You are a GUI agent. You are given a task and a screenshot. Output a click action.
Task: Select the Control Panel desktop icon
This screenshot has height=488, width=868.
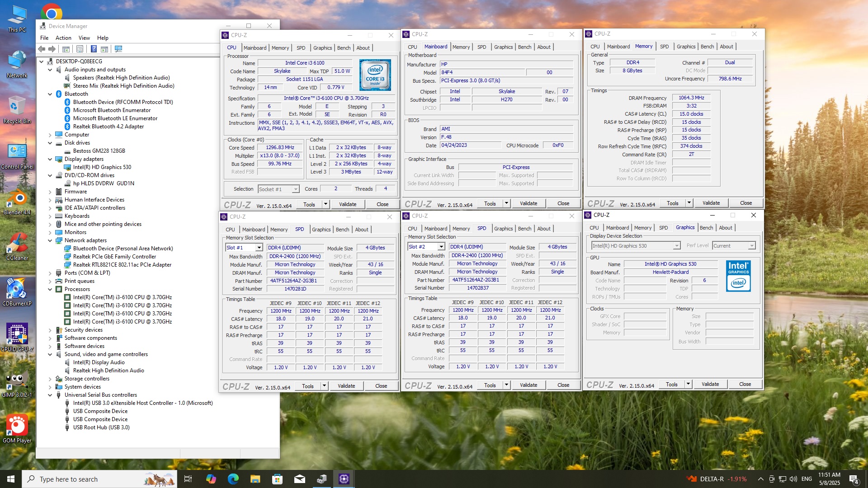(17, 156)
